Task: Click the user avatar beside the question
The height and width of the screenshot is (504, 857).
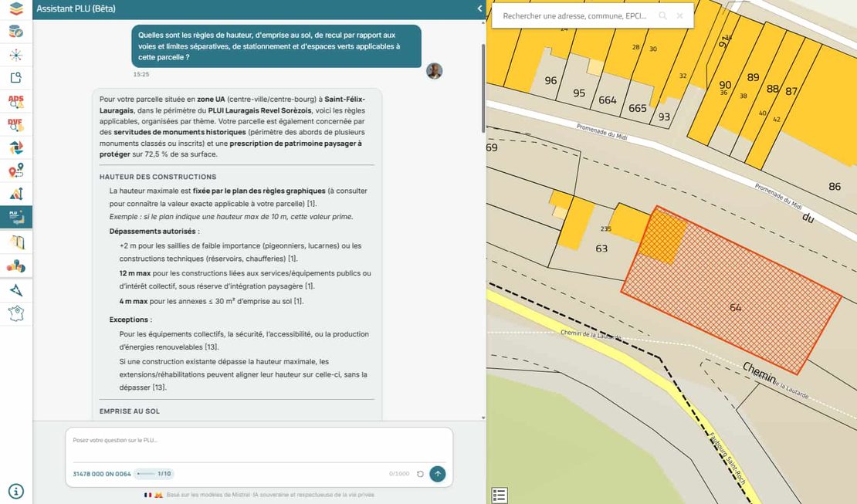Action: pyautogui.click(x=434, y=70)
